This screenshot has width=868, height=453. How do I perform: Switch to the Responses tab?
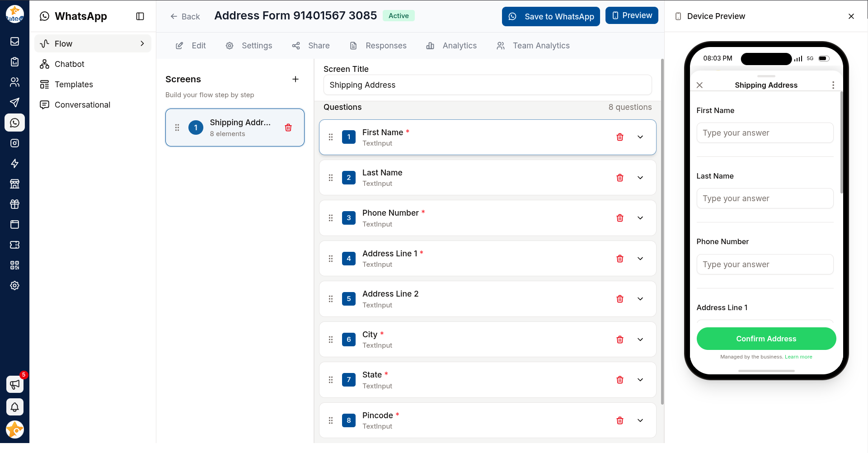[378, 46]
